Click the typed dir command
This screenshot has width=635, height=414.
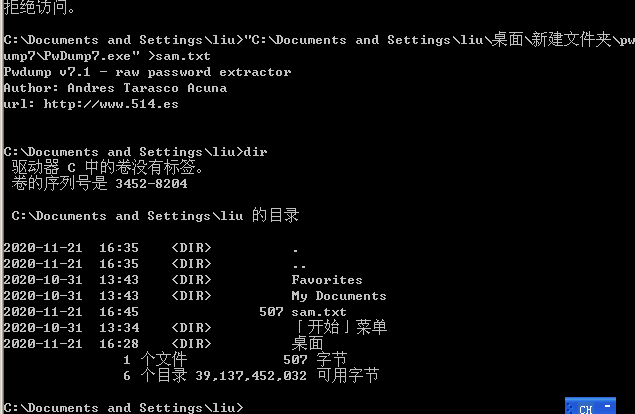255,152
